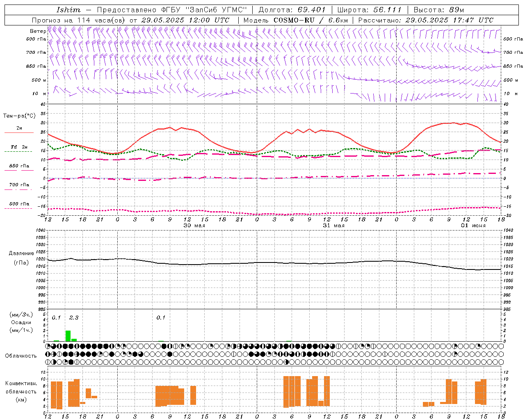Click the red "2м" temperature legend line

click(x=19, y=132)
